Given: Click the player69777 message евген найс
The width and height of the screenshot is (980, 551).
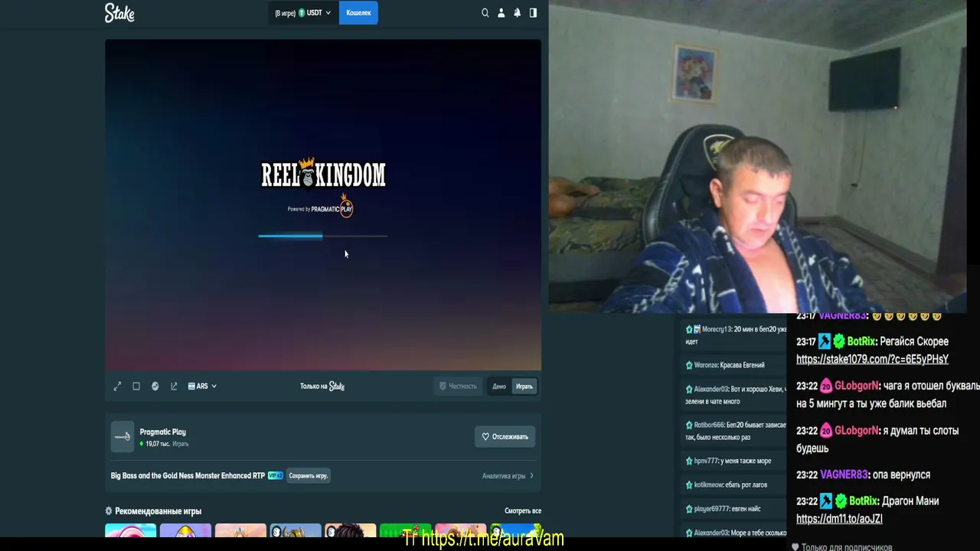Looking at the screenshot, I should 746,509.
